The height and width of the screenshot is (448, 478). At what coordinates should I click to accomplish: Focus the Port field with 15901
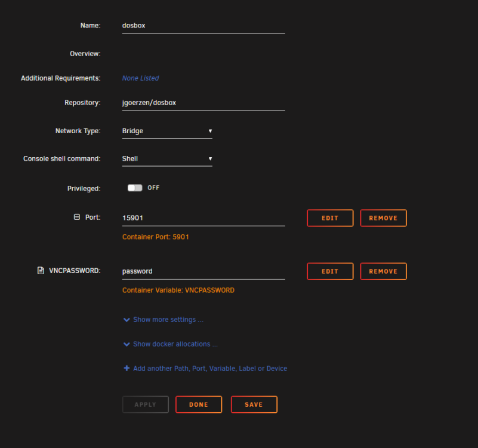(x=203, y=218)
